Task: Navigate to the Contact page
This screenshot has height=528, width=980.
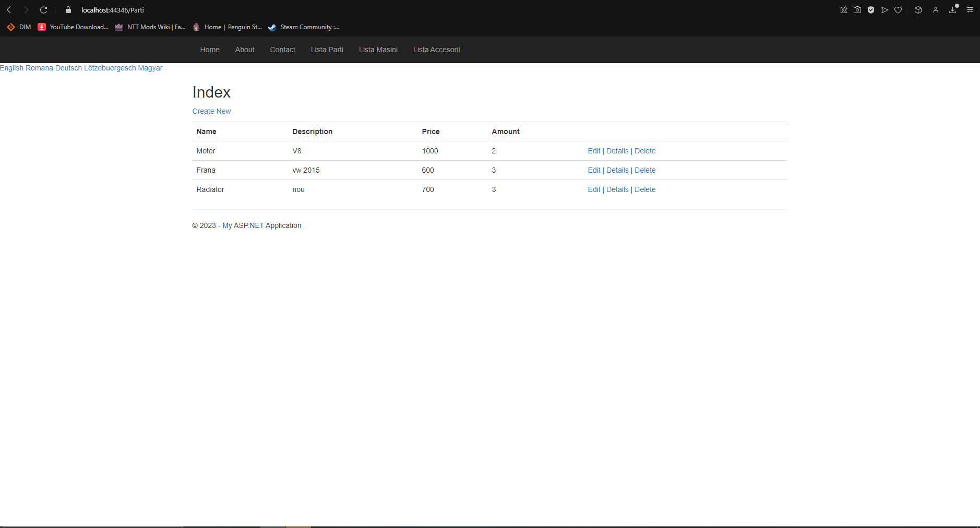Action: [282, 50]
